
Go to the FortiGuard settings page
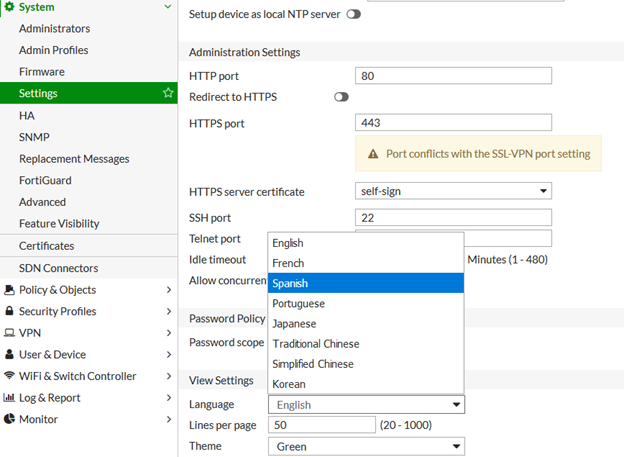pyautogui.click(x=45, y=181)
